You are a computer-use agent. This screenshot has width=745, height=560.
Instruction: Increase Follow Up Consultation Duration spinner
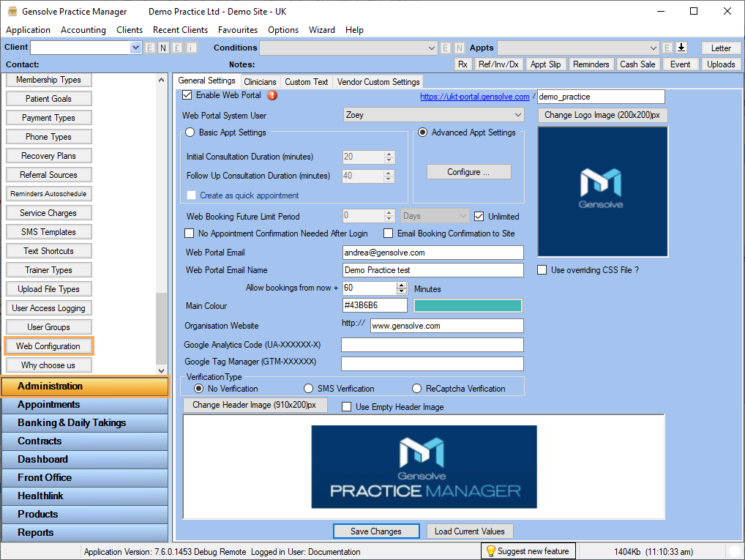tap(389, 173)
